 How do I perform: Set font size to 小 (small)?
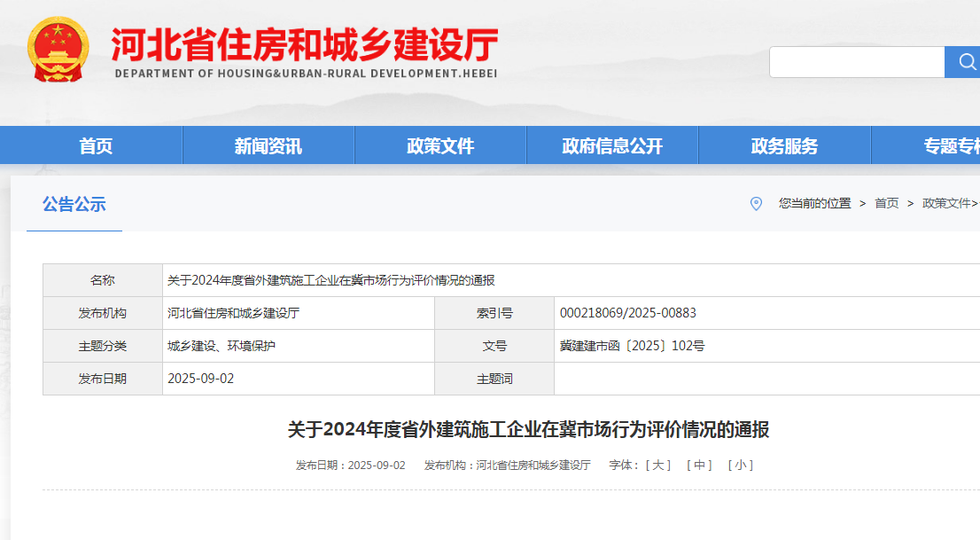click(740, 466)
